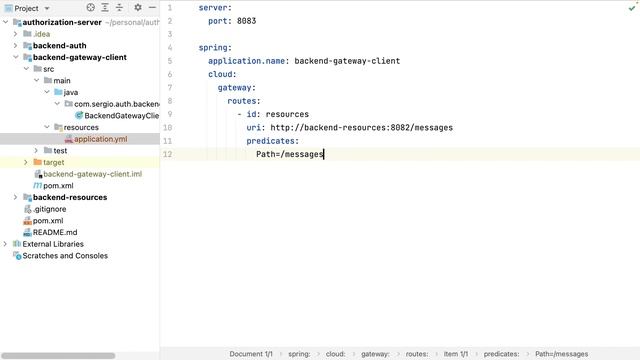Screen dimensions: 640x360
Task: Open the Project panel settings gear
Action: (x=138, y=7)
